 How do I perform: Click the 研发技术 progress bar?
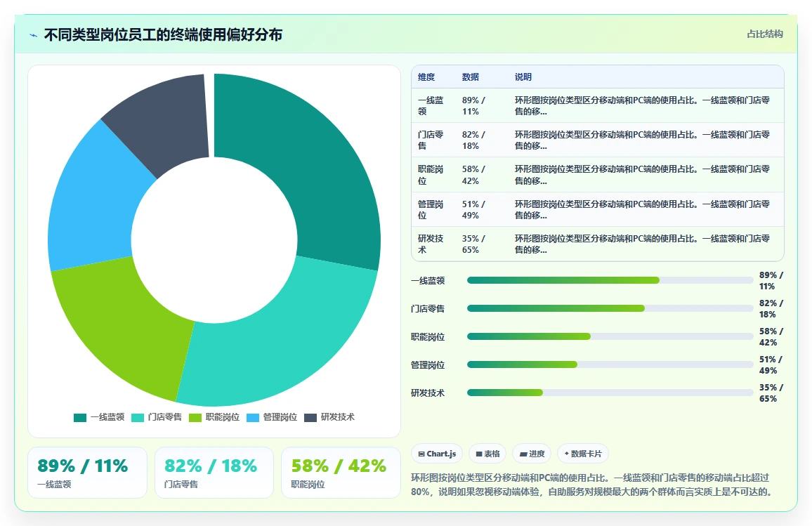[x=610, y=393]
